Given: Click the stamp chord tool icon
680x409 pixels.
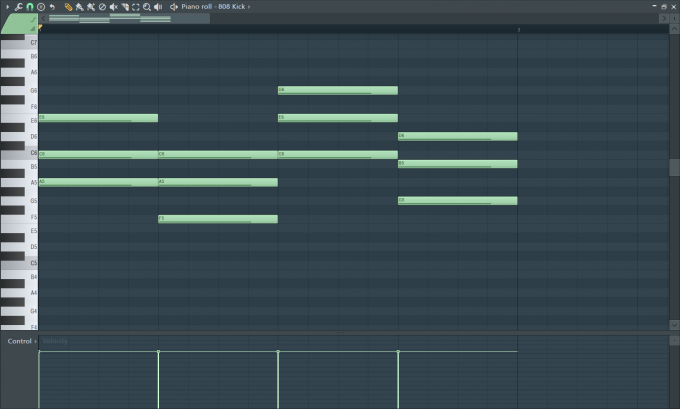Looking at the screenshot, I should point(41,7).
